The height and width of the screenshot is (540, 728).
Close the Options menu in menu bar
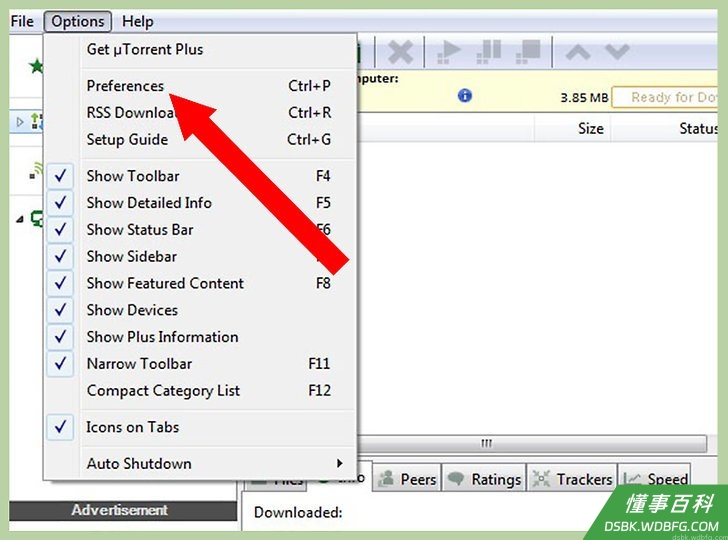78,21
